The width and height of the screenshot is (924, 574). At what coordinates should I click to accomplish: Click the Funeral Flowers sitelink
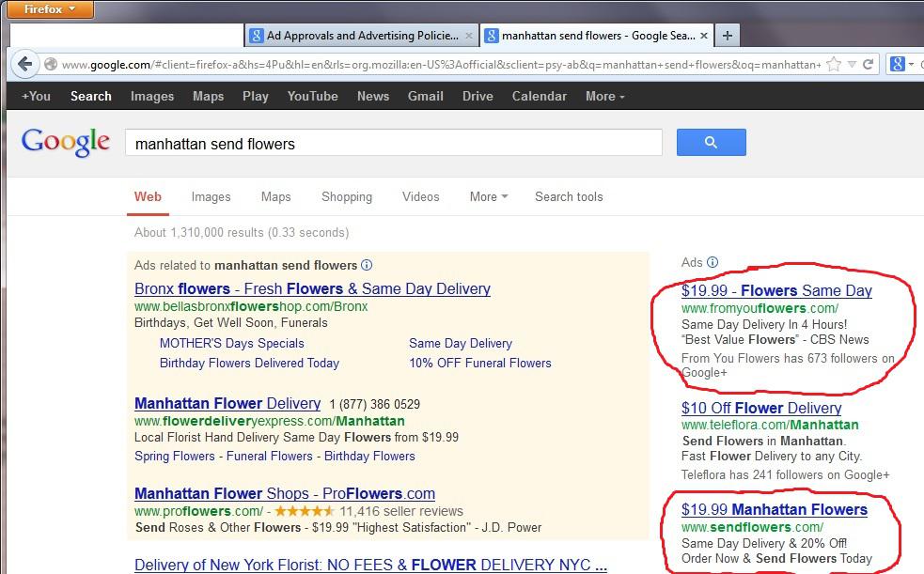[x=269, y=457]
